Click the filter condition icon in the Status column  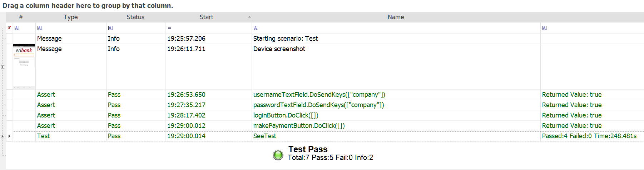110,28
